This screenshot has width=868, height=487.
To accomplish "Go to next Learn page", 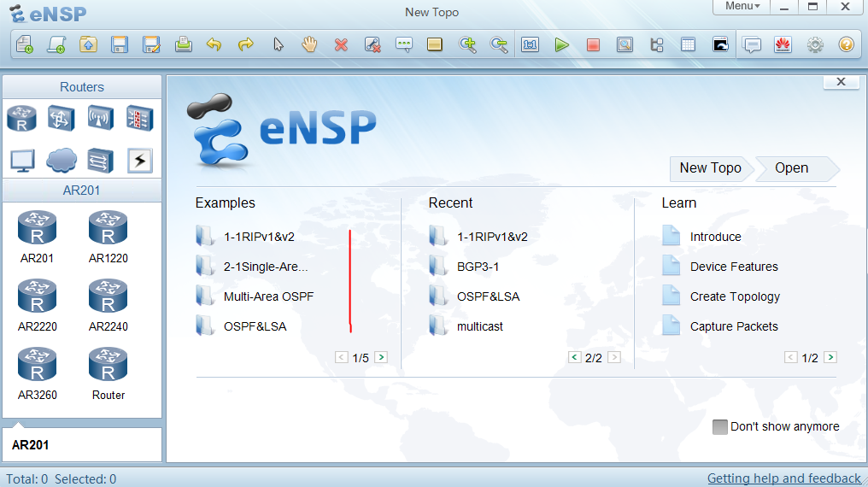I will 830,357.
